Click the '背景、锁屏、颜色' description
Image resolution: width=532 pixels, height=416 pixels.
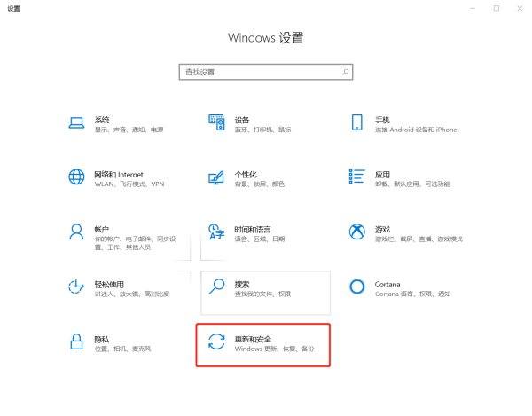[x=260, y=184]
